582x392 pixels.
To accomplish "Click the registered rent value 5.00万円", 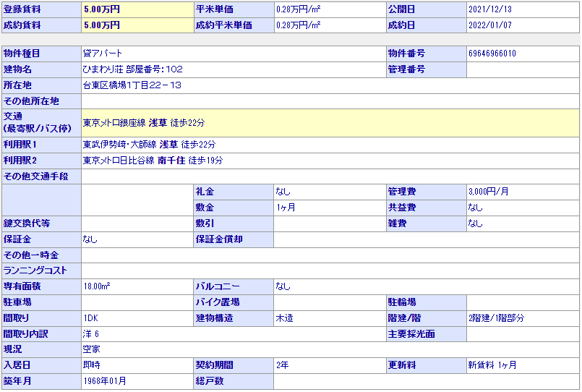I will (102, 9).
